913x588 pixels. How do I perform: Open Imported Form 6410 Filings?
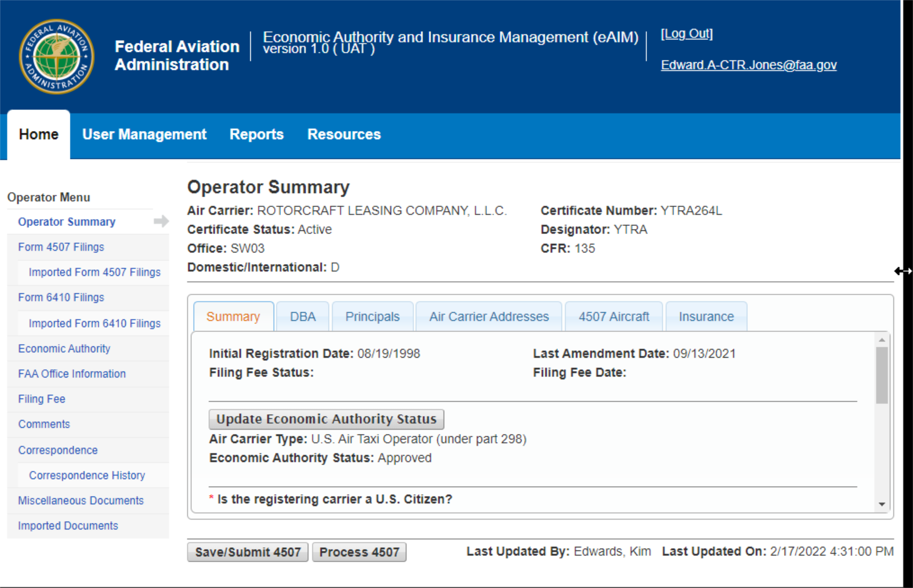[x=95, y=324]
